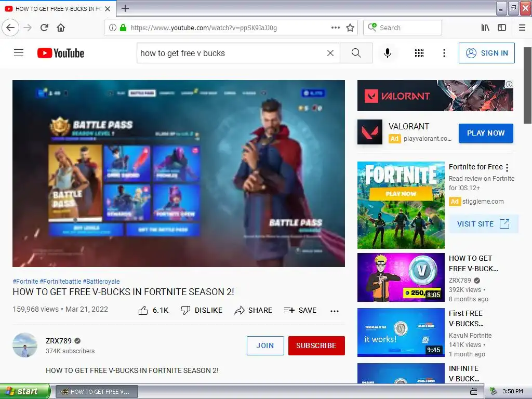Open the Valorant banner ad image
This screenshot has width=532, height=399.
435,96
